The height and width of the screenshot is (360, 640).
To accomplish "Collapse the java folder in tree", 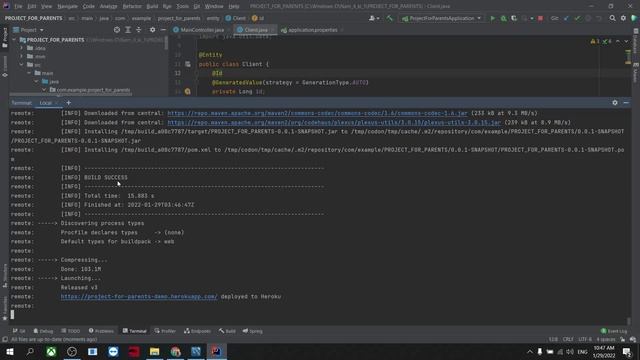I will (37, 81).
